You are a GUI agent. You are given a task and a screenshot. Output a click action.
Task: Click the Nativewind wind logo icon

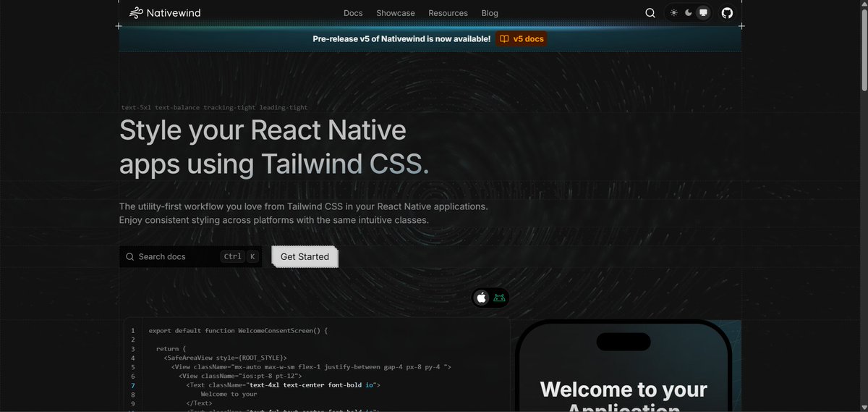pos(135,12)
